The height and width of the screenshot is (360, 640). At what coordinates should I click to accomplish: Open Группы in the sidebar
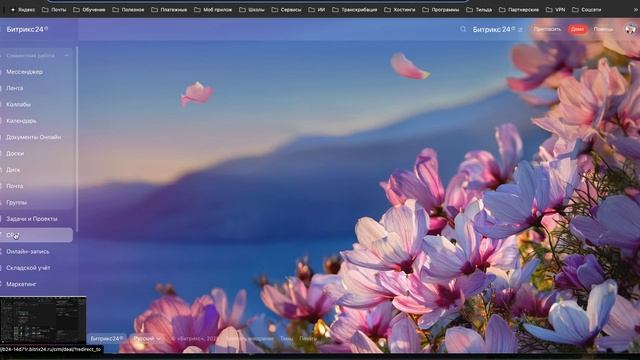coord(16,202)
